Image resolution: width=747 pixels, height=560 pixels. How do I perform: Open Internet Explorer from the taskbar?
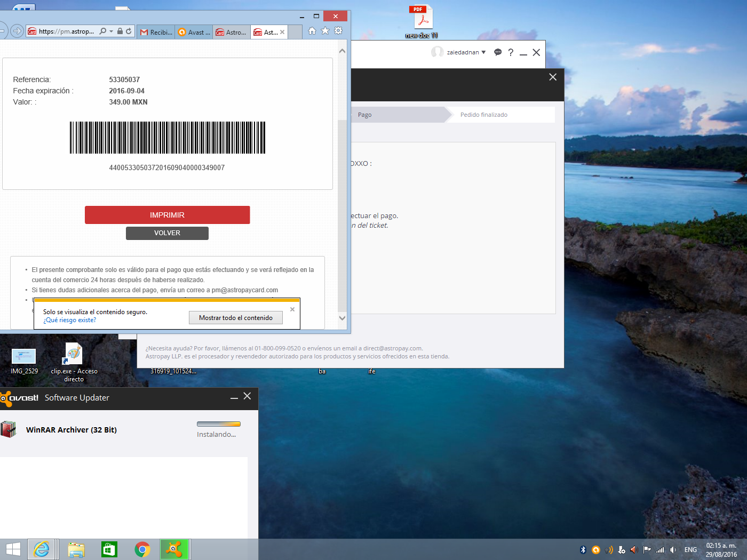[x=42, y=549]
